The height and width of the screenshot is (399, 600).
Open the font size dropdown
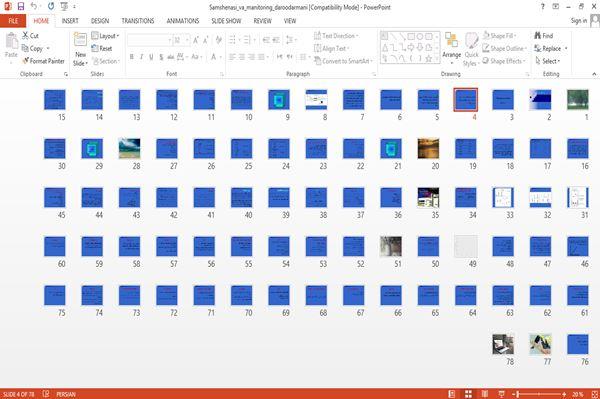[187, 40]
